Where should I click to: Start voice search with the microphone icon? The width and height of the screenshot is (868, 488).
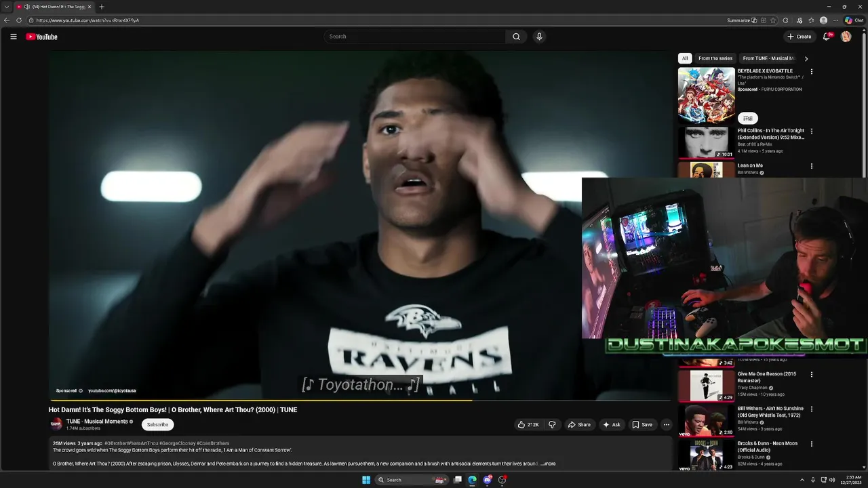pyautogui.click(x=539, y=37)
